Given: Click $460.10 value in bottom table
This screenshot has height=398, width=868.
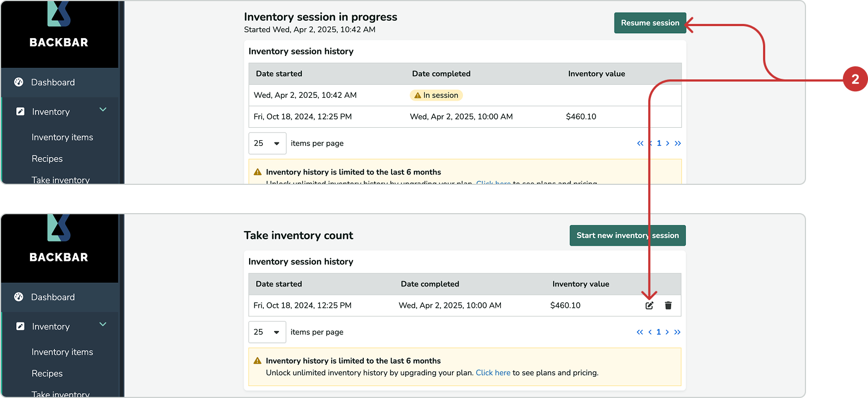Looking at the screenshot, I should (566, 306).
